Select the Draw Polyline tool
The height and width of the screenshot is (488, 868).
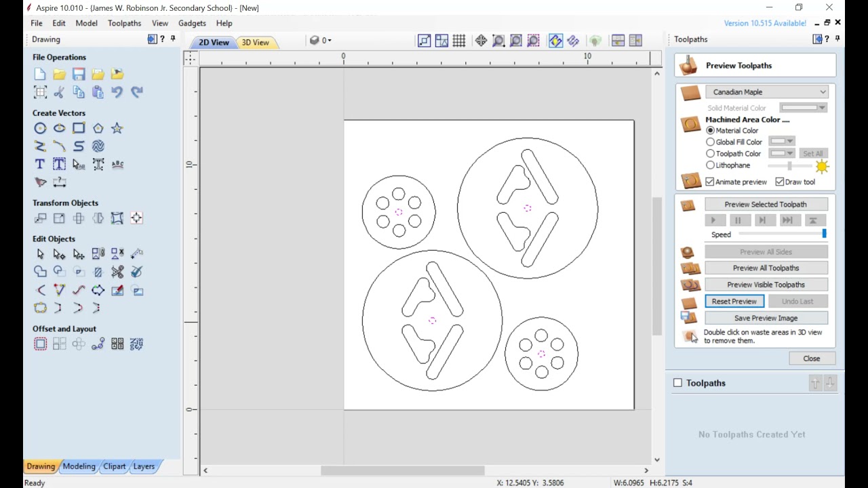40,146
